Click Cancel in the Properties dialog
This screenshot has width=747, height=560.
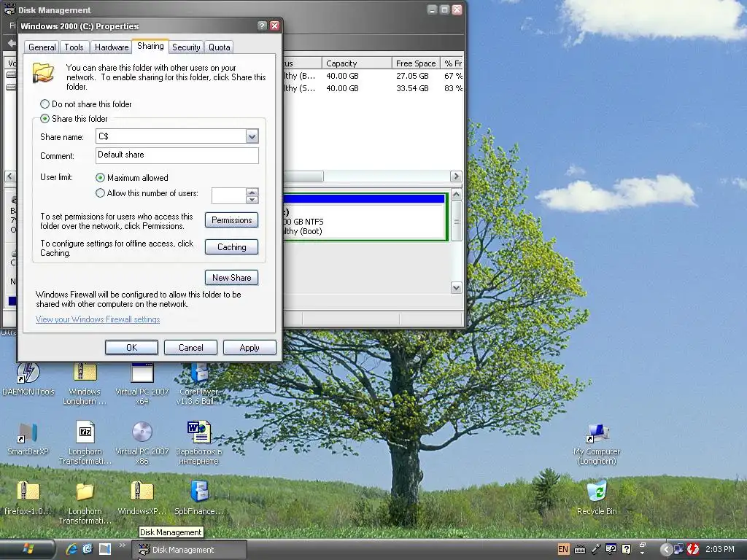pyautogui.click(x=190, y=348)
